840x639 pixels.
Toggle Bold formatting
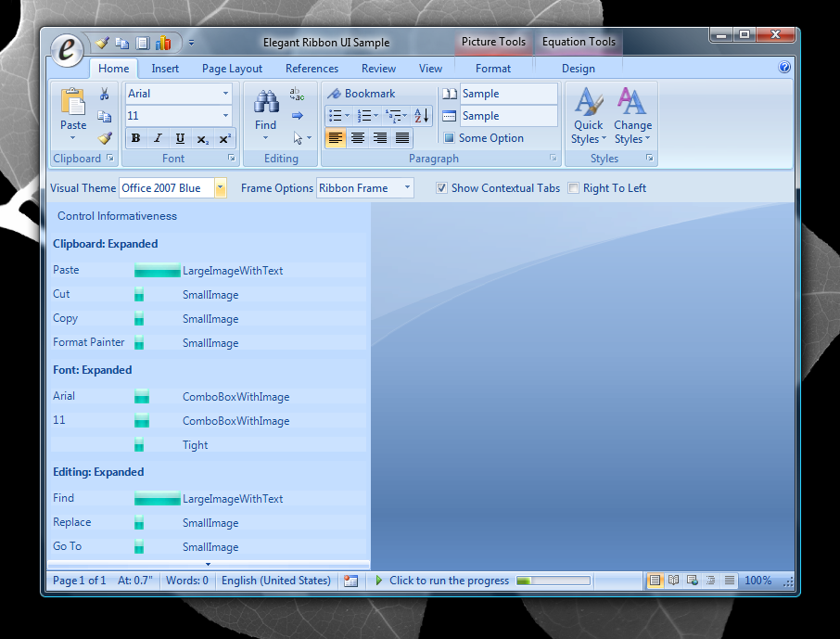136,138
